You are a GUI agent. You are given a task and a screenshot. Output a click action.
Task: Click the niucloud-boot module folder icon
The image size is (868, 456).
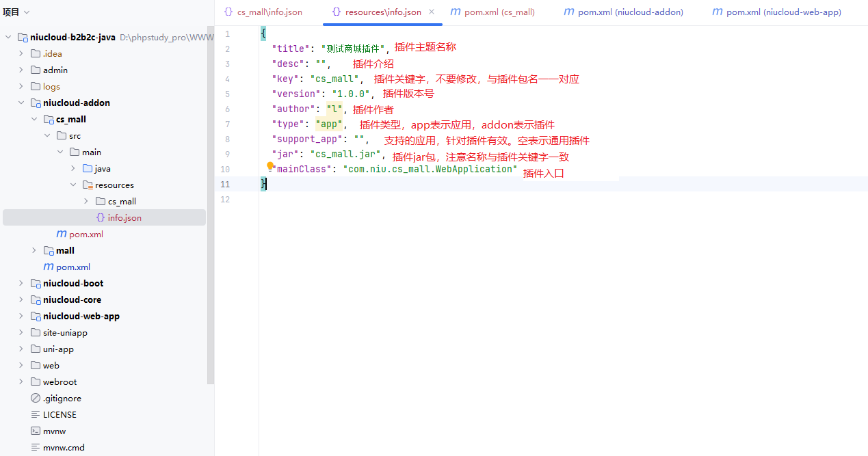(x=36, y=284)
